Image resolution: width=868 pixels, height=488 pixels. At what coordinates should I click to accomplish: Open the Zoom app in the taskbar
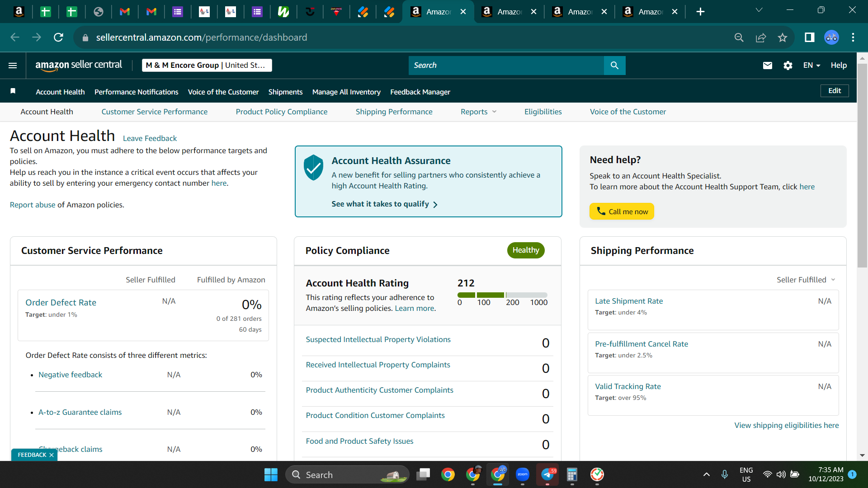[x=523, y=474]
